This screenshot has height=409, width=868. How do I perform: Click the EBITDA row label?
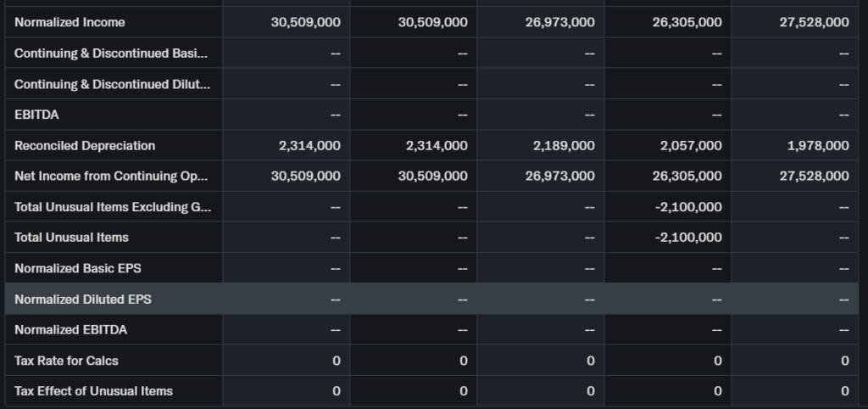(36, 115)
